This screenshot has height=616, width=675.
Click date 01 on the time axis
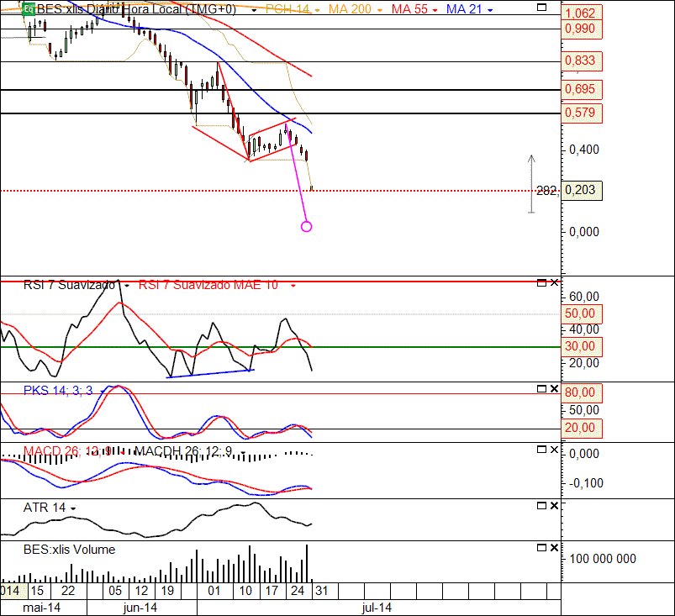(214, 591)
